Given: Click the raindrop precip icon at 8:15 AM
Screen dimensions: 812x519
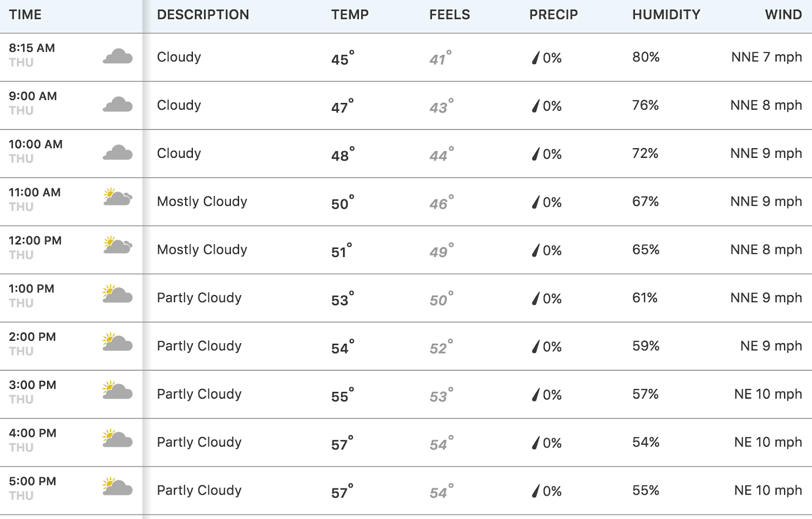Looking at the screenshot, I should pyautogui.click(x=535, y=58).
